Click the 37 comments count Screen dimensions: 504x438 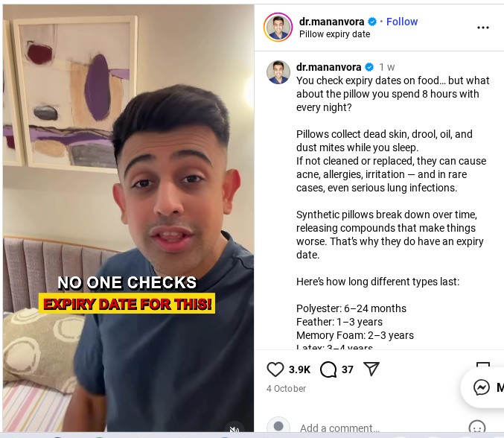348,369
